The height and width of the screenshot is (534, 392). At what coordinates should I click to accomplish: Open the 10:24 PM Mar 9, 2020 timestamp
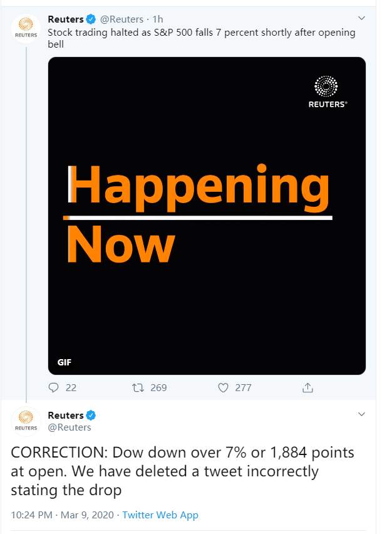(63, 515)
